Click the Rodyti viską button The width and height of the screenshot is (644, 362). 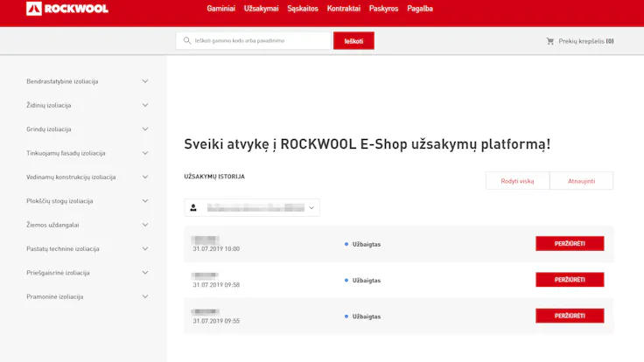click(517, 181)
